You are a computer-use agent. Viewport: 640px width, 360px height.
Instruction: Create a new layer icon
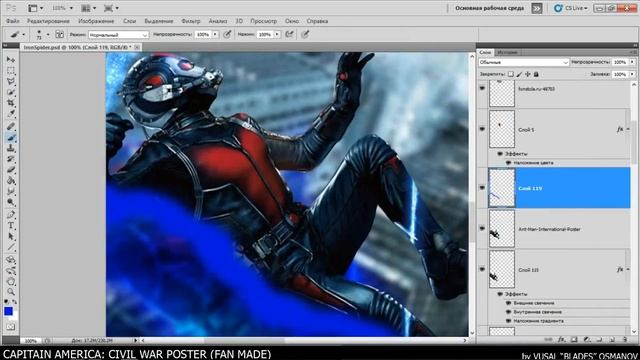pos(612,340)
